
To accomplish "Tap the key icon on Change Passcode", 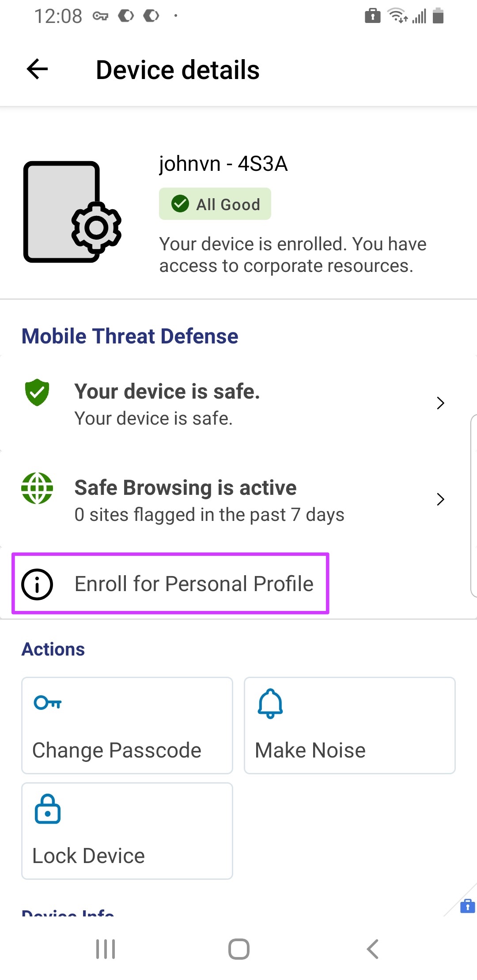I will click(48, 702).
